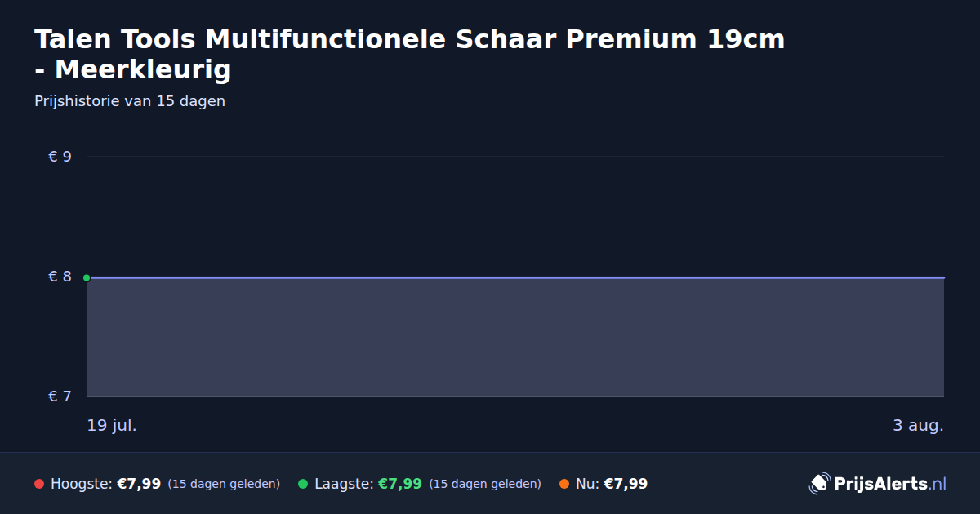This screenshot has width=980, height=514.
Task: Click the shaded area under the price line
Action: click(x=515, y=337)
